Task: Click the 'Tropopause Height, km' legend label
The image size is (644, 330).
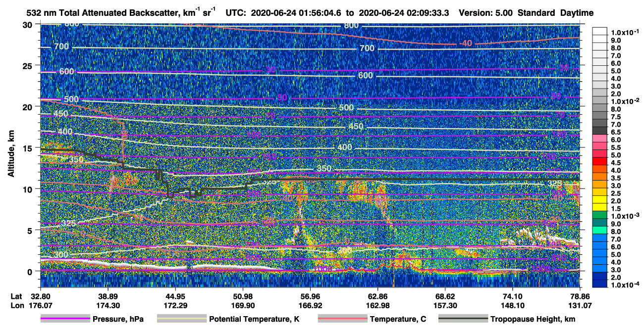Action: [533, 319]
